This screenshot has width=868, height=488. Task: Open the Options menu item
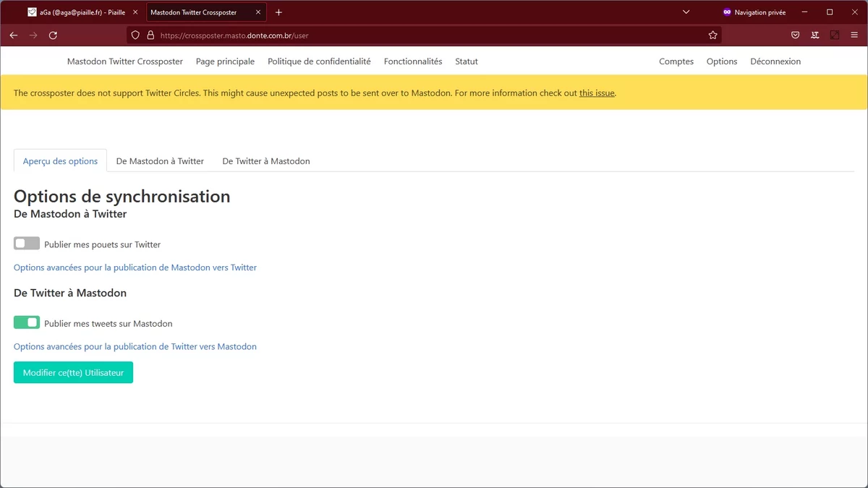(x=722, y=61)
